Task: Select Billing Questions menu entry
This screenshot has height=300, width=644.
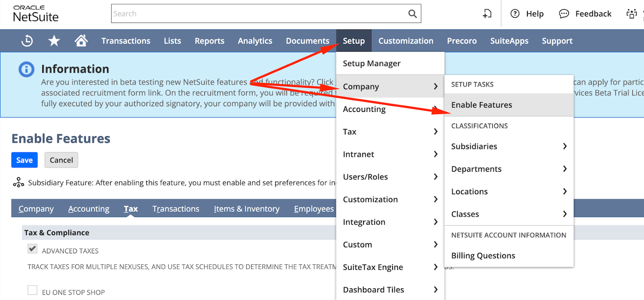Action: tap(509, 255)
